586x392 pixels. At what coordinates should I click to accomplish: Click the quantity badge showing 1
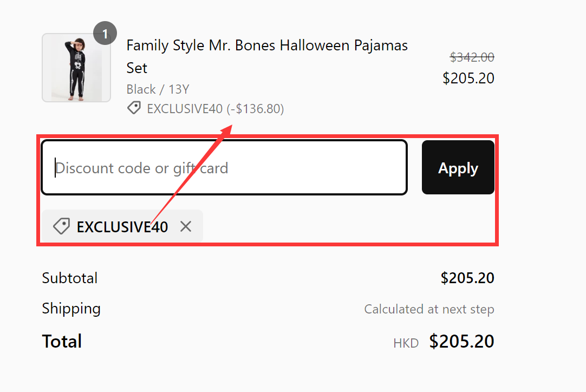tap(105, 33)
